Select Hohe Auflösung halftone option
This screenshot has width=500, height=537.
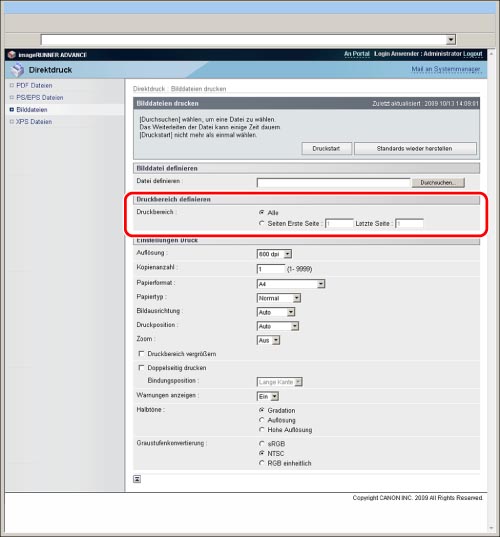click(262, 429)
